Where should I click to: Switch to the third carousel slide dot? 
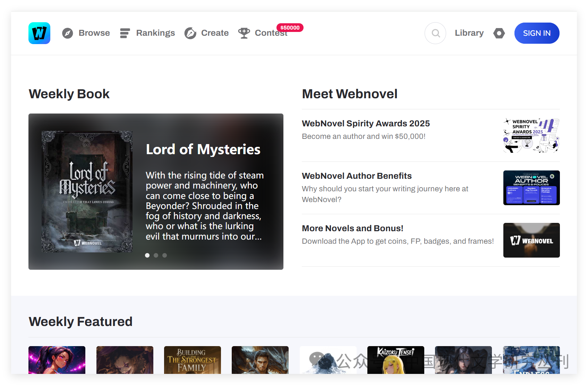(165, 256)
